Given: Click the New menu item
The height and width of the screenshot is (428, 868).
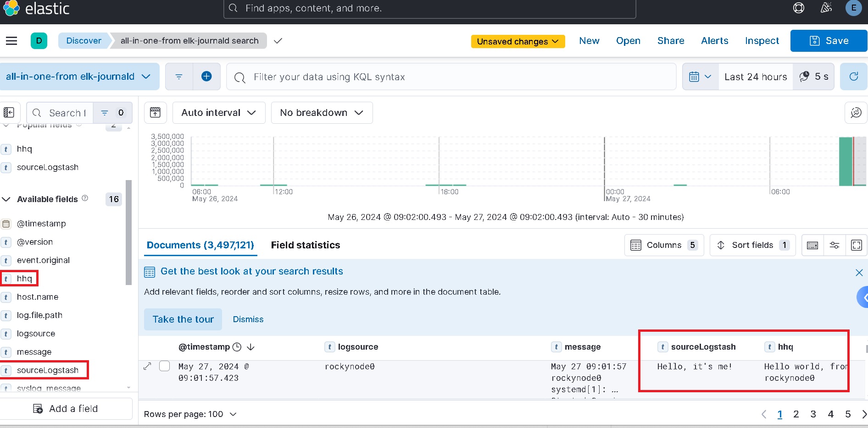Looking at the screenshot, I should (589, 41).
